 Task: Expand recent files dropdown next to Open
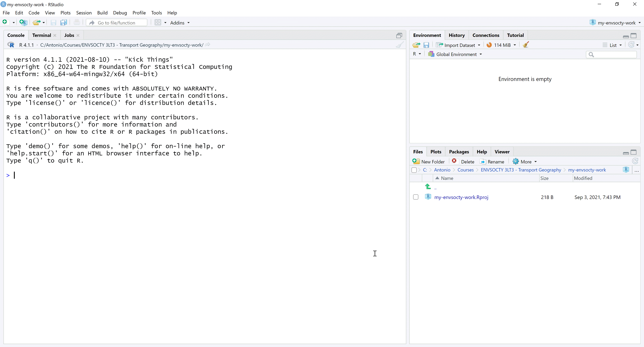point(43,23)
